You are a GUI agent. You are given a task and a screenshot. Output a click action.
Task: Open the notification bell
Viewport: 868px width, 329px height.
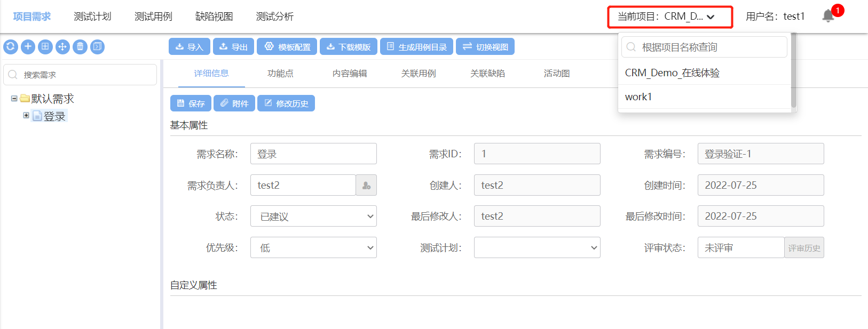[x=828, y=16]
